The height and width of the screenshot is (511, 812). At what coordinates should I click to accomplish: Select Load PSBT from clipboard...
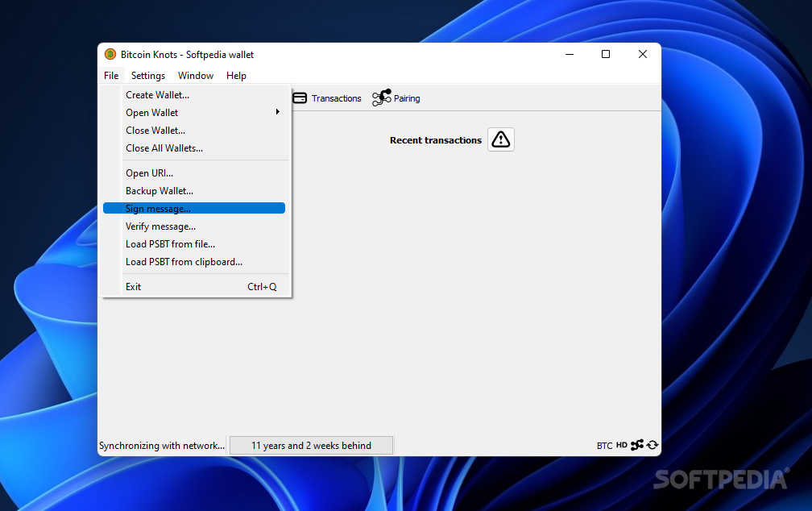[x=194, y=262]
